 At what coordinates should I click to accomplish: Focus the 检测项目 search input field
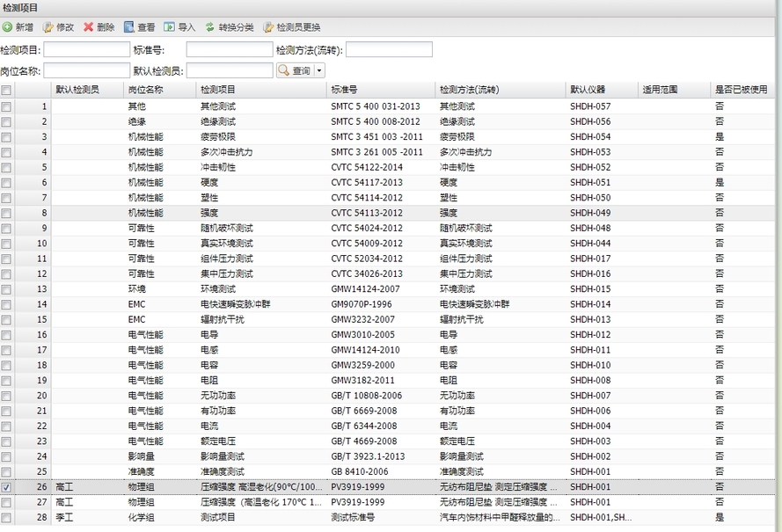coord(86,49)
